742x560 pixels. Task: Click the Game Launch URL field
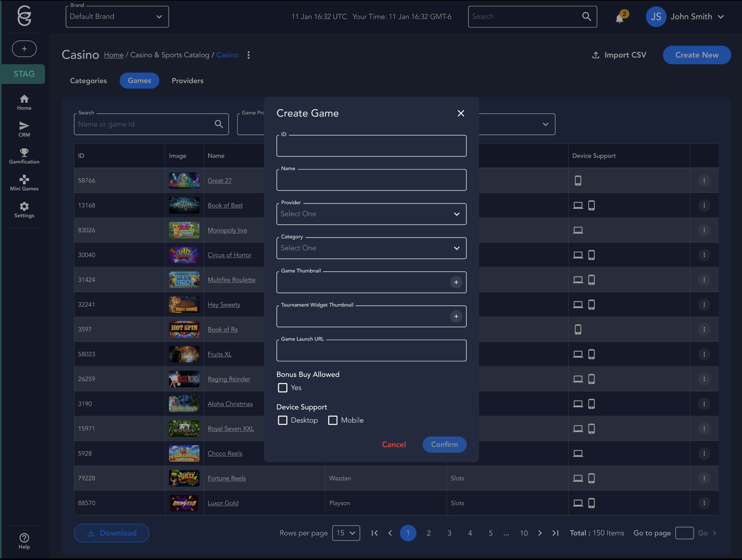[x=371, y=351]
